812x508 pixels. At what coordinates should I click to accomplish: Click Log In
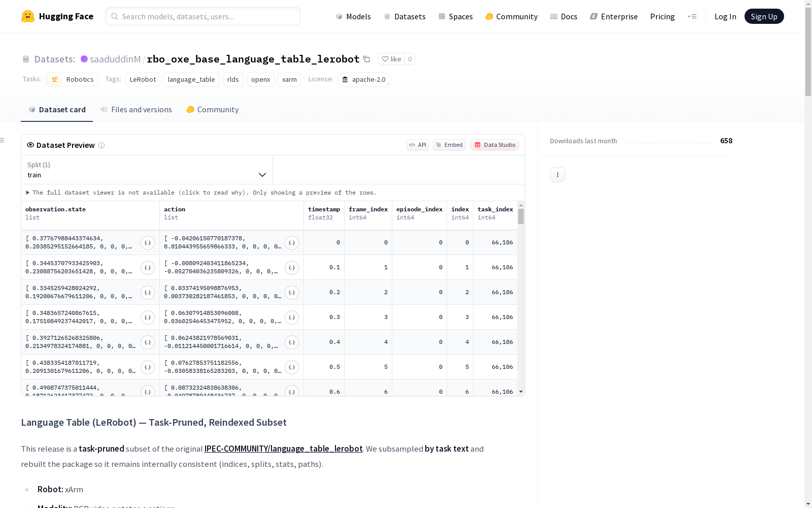(725, 16)
